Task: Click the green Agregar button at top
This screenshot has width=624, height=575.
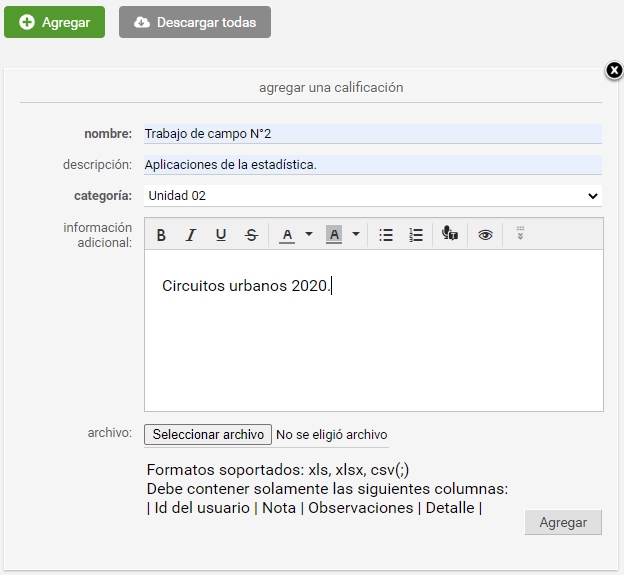Action: pyautogui.click(x=55, y=22)
